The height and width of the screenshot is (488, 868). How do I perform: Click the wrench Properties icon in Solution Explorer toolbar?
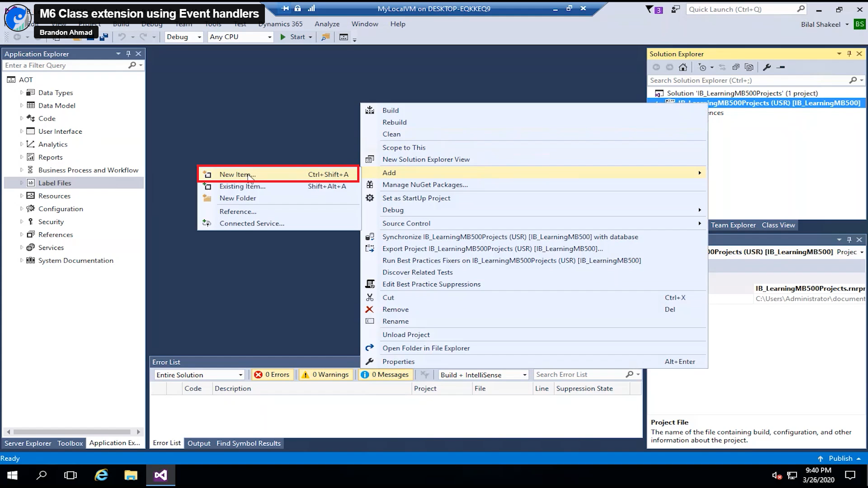[767, 67]
